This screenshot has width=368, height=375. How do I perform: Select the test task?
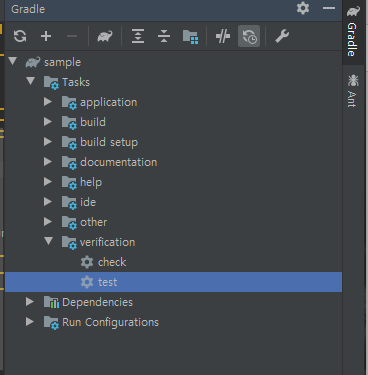[x=173, y=282]
